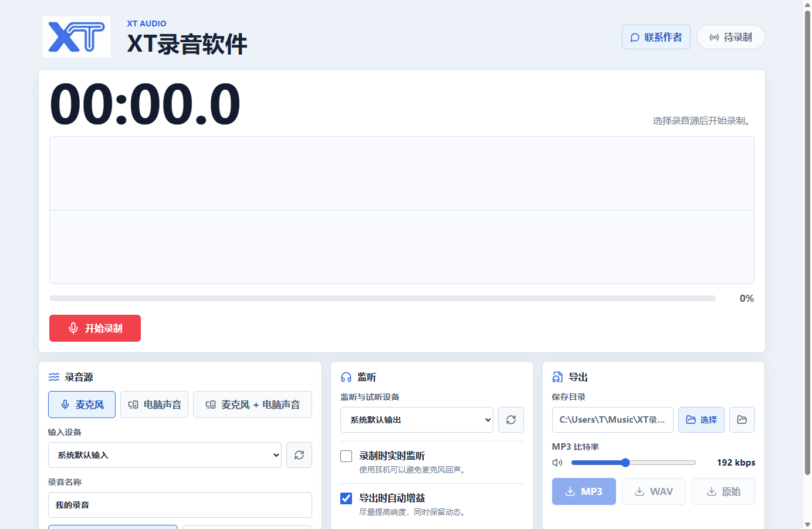Click the page vertical scrollbar
Viewport: 812px width, 529px height.
click(807, 243)
